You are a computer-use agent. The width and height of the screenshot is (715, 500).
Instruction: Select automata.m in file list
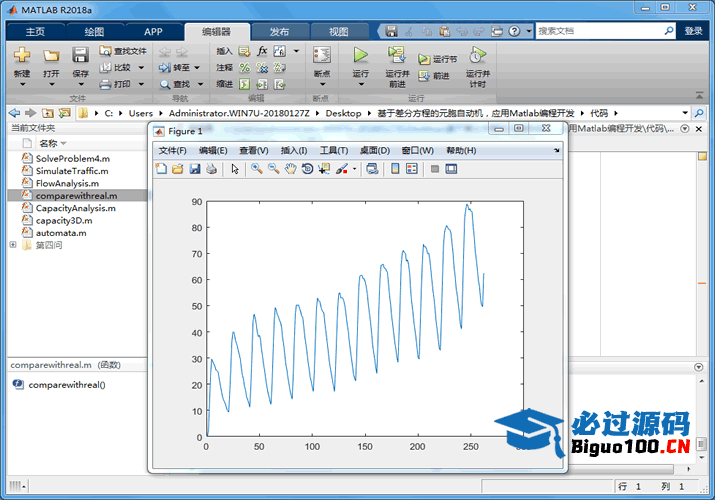click(61, 233)
